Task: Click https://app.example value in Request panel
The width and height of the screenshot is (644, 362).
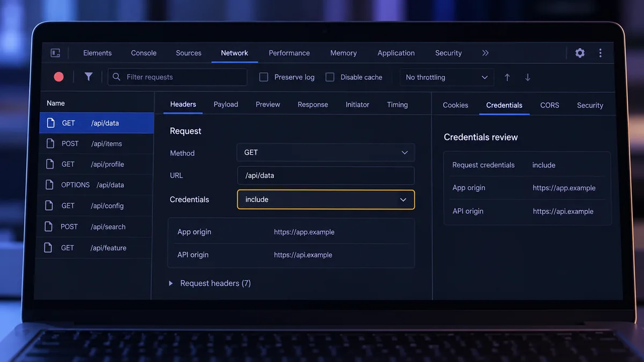Action: coord(304,232)
